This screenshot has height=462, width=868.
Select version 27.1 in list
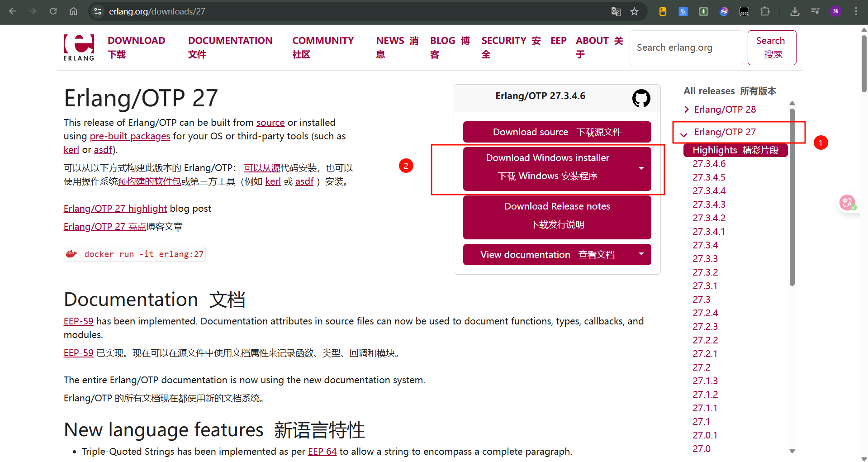(x=701, y=422)
